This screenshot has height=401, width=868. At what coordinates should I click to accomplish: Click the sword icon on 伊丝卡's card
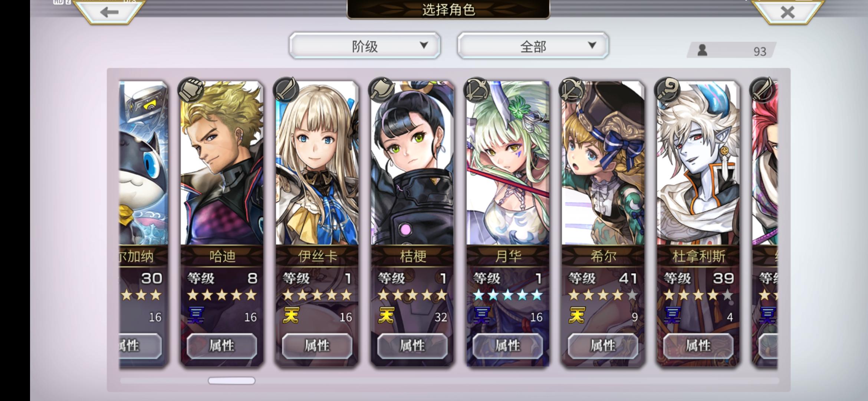(x=286, y=90)
